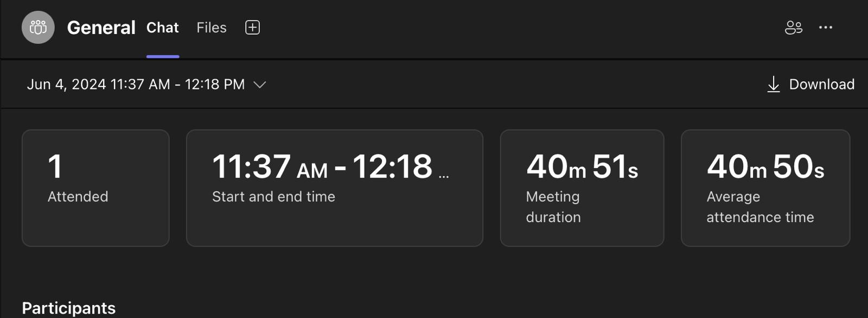Click the General channel team avatar icon
Viewport: 868px width, 318px height.
click(x=38, y=27)
